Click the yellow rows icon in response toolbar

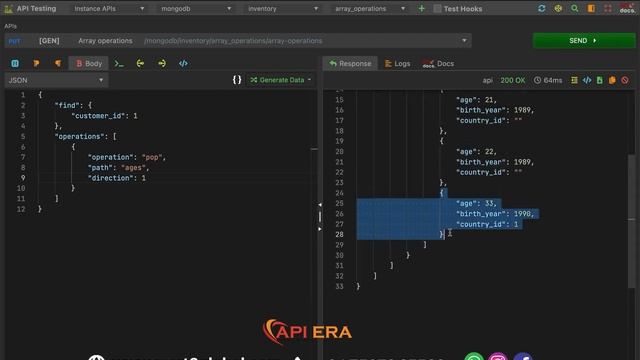574,80
